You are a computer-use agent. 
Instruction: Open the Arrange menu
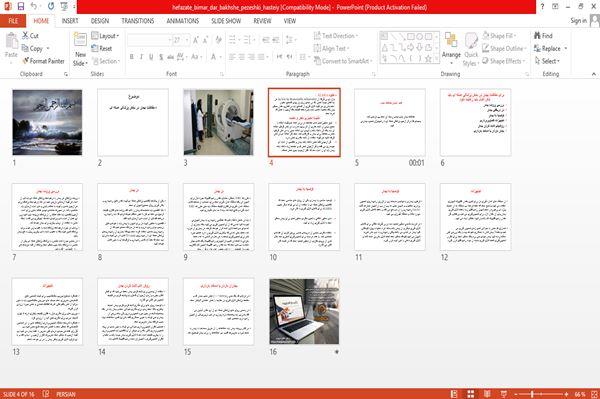[x=451, y=49]
